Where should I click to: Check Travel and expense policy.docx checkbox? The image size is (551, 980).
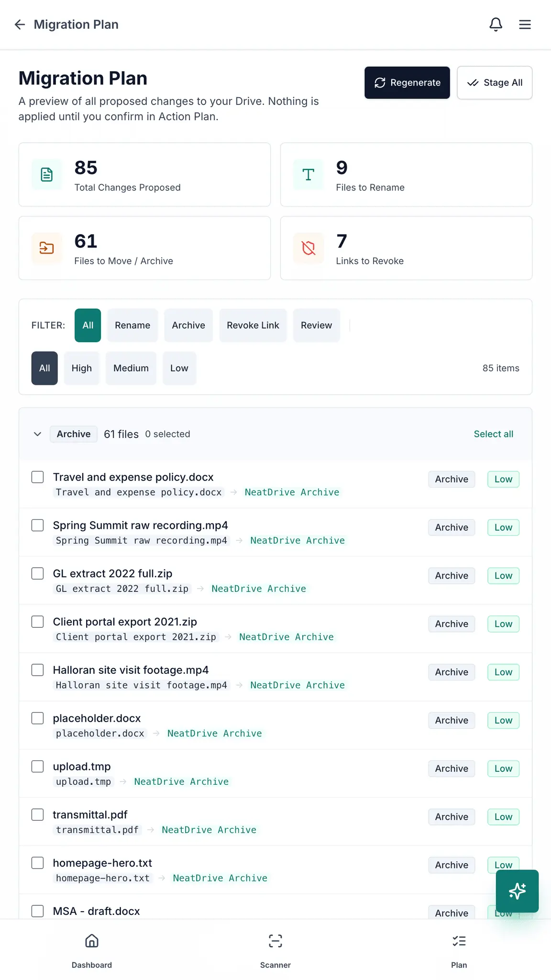(37, 477)
